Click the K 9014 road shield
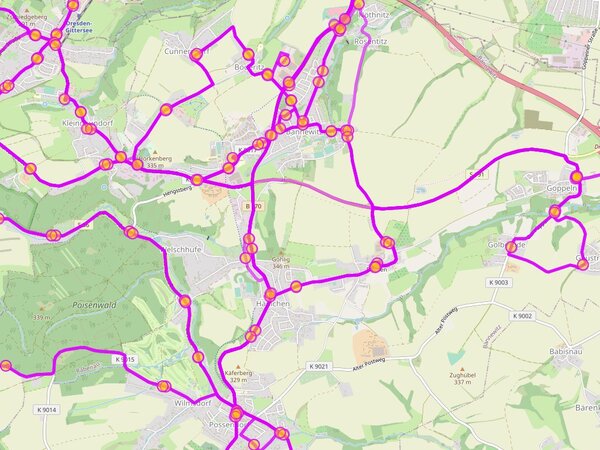 pyautogui.click(x=47, y=410)
